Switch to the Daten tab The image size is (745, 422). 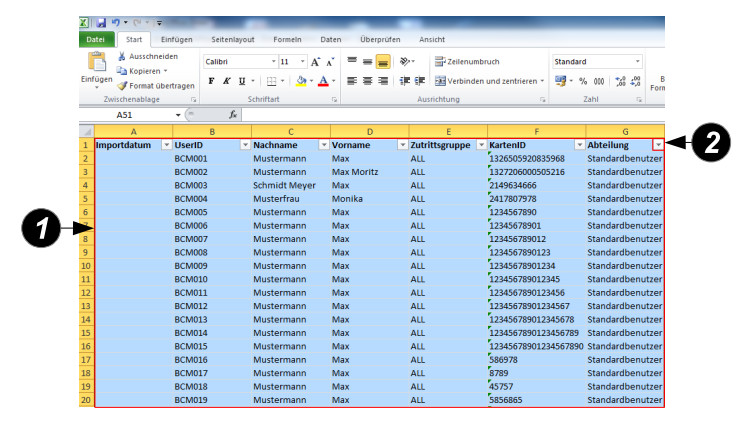pyautogui.click(x=331, y=39)
